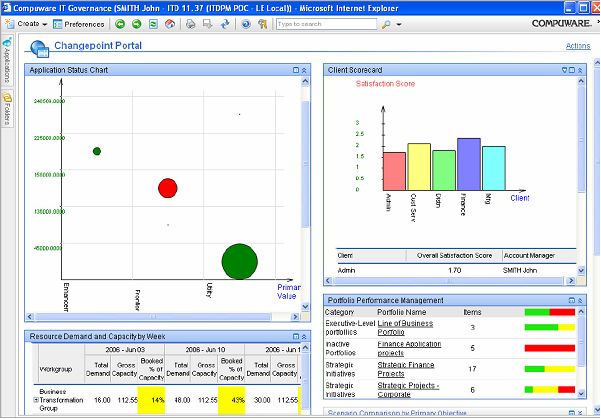Screen dimensions: 601x419
Task: Open the Create dropdown menu
Action: (28, 23)
